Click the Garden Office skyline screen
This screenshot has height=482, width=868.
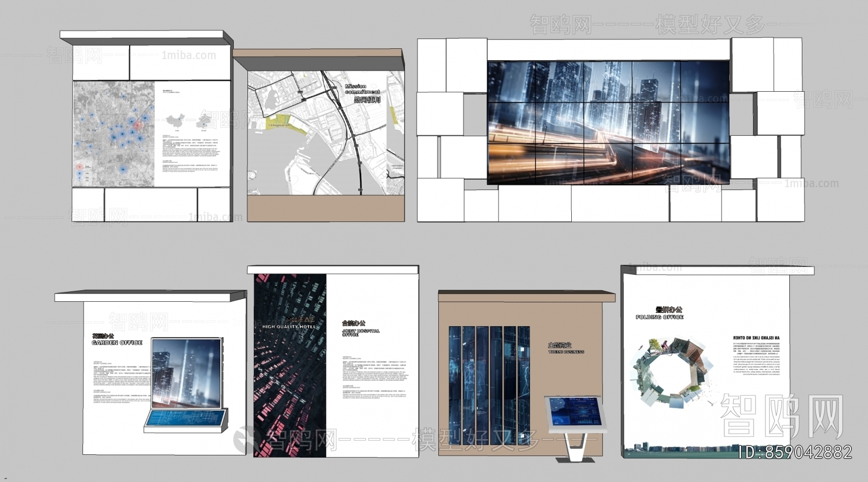[x=187, y=372]
